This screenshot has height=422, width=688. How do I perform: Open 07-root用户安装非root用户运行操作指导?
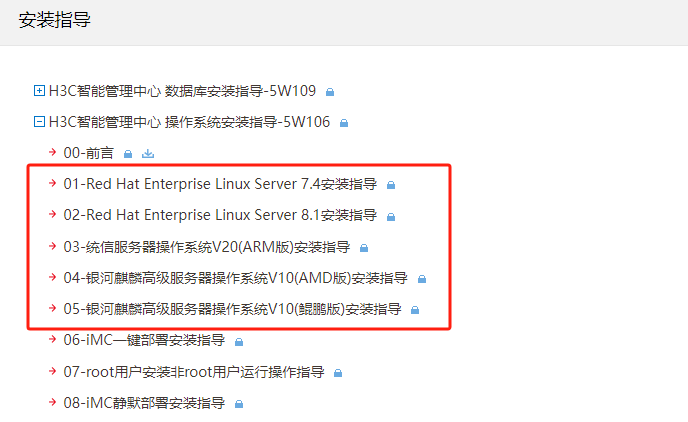[194, 372]
